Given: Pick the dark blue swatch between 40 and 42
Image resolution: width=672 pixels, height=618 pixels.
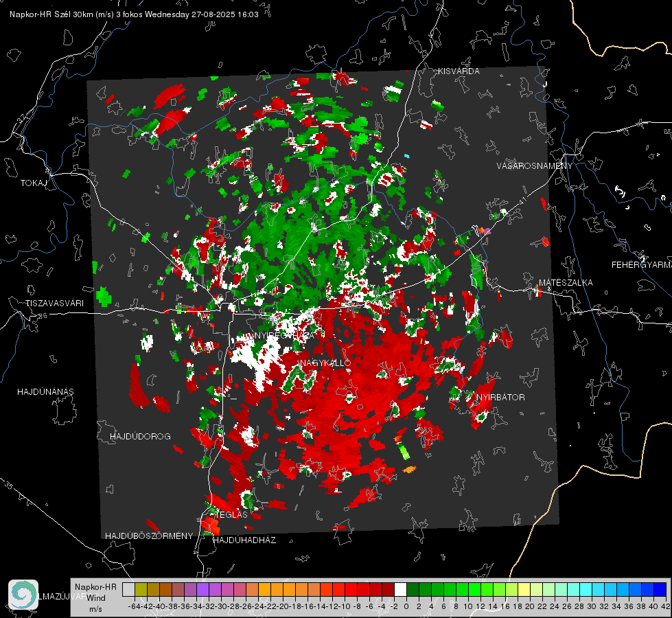Looking at the screenshot, I should coord(660,589).
